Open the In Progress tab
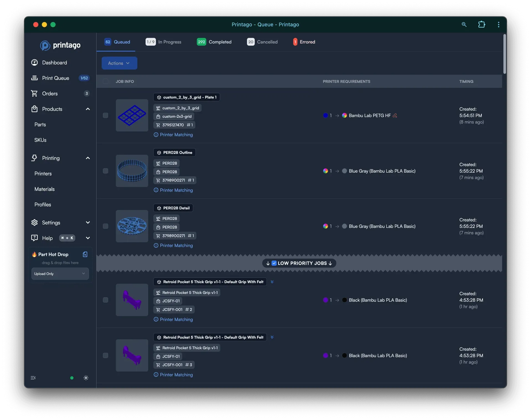This screenshot has width=531, height=420. (x=169, y=42)
